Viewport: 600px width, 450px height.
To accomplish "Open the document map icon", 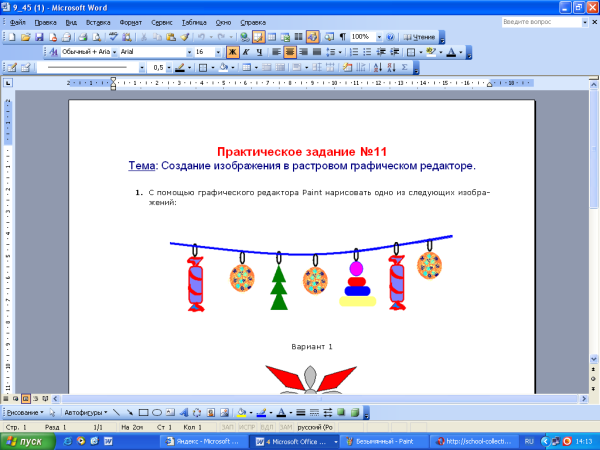I will 329,37.
